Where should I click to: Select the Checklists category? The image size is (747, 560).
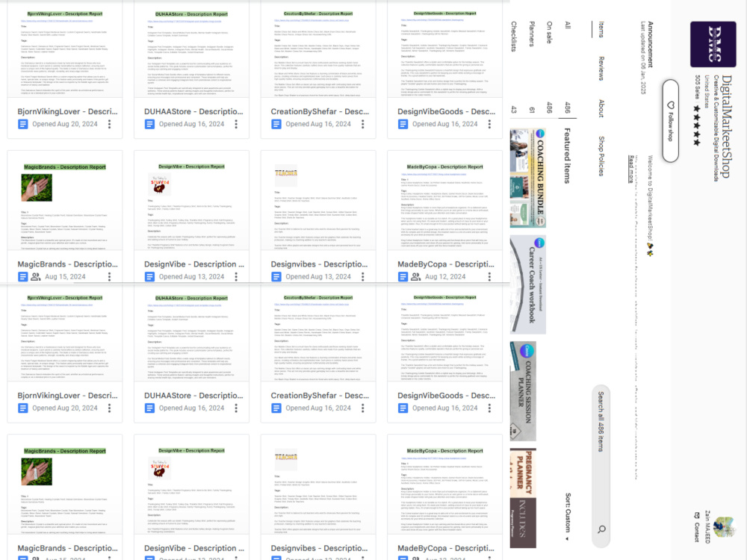(x=514, y=36)
